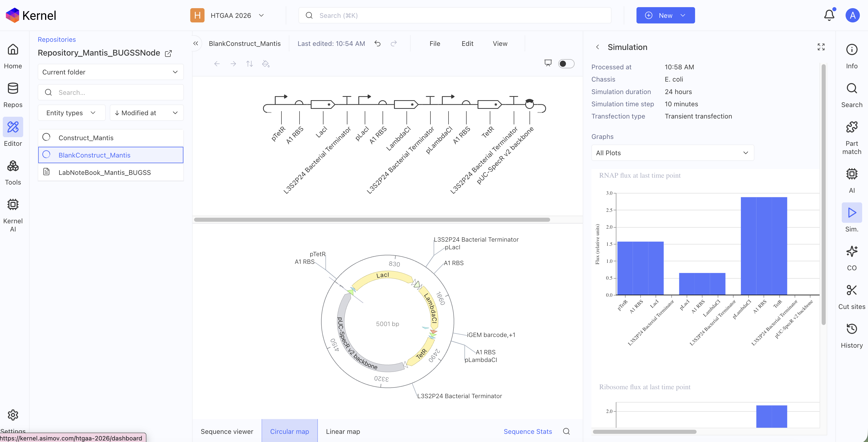
Task: Click the back arrow in editor toolbar
Action: click(217, 64)
